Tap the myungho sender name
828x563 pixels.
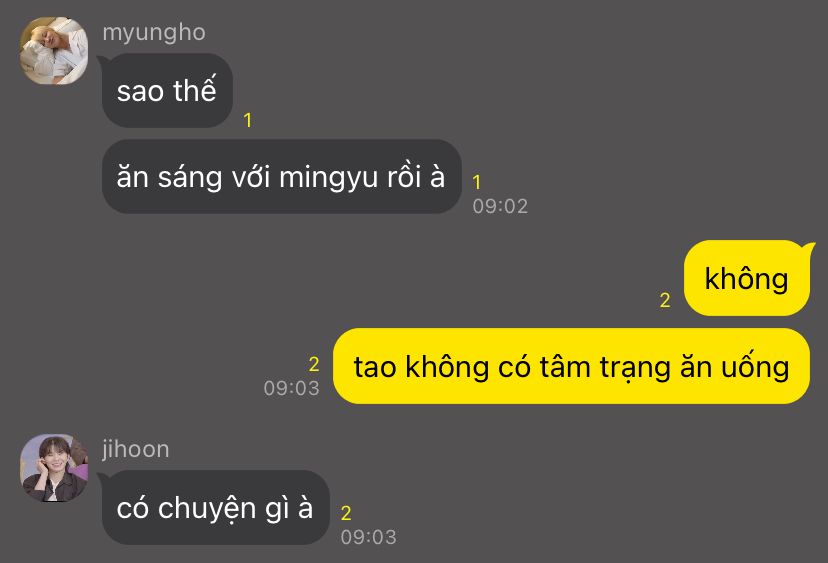pyautogui.click(x=154, y=33)
